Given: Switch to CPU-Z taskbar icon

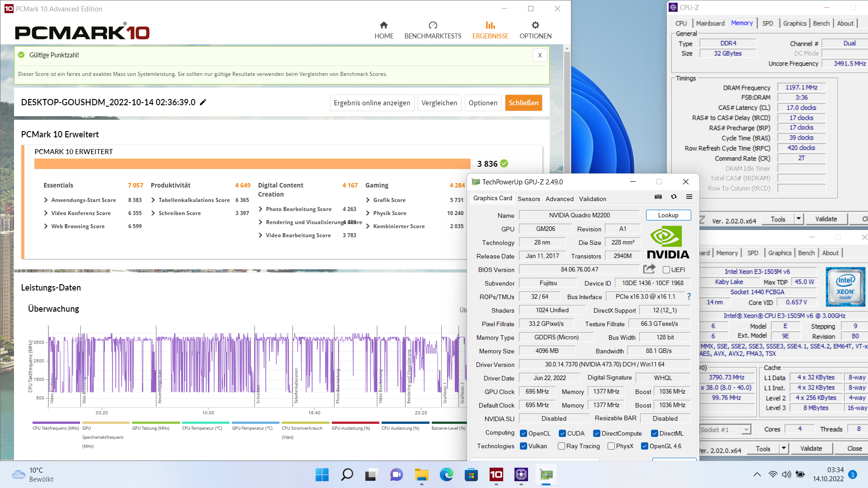Looking at the screenshot, I should point(521,474).
